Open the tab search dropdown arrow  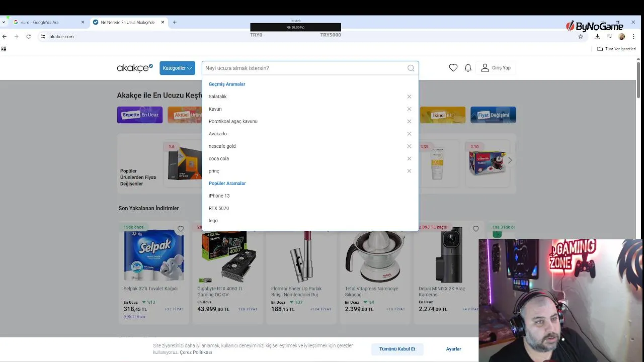pos(4,22)
